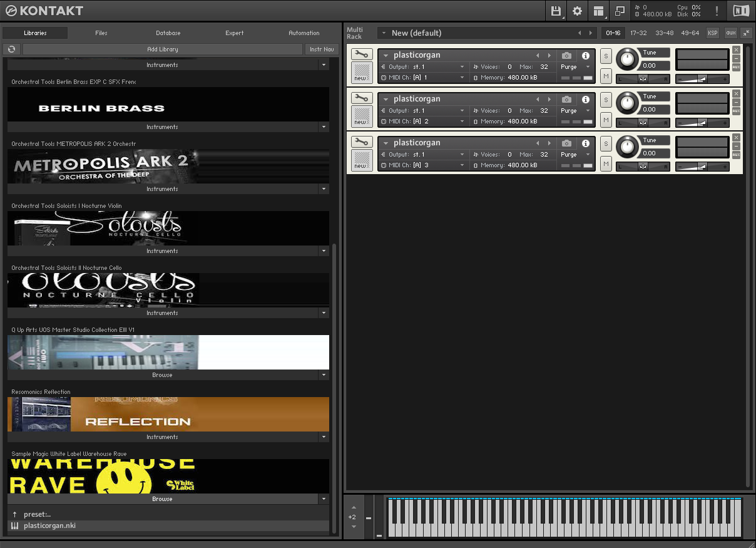Load next multi with the right arrow
The width and height of the screenshot is (756, 548).
point(590,33)
